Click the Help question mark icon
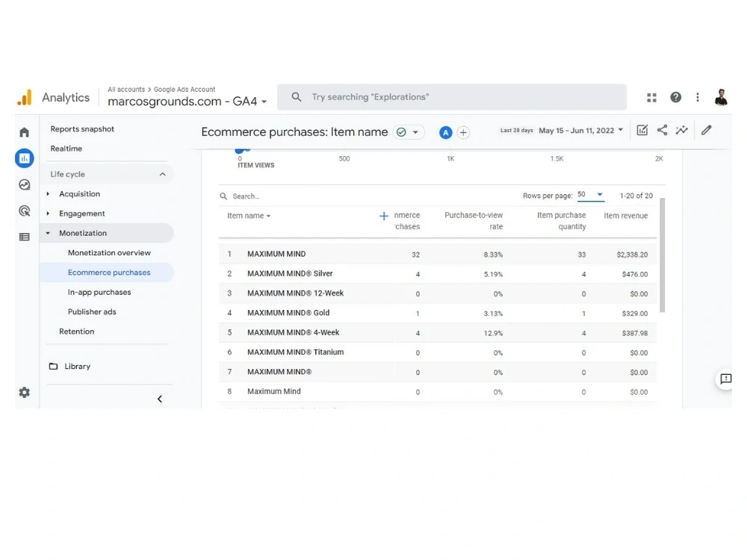Screen dimensions: 747x560 675,97
